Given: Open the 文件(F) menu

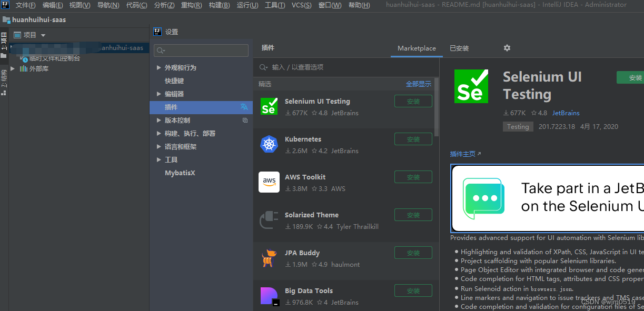Looking at the screenshot, I should click(26, 5).
